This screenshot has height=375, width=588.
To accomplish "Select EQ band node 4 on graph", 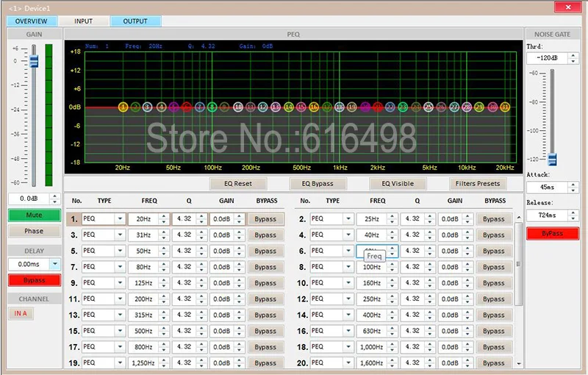I will click(x=161, y=107).
